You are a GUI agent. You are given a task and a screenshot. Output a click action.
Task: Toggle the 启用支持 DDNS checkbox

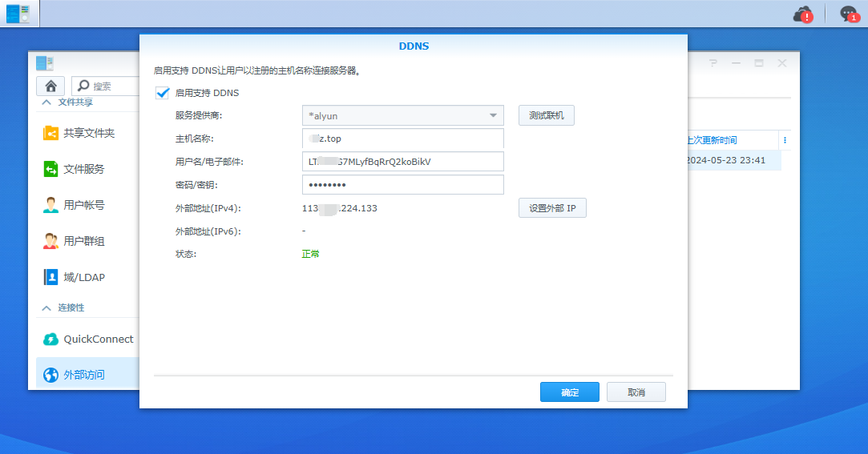coord(162,93)
